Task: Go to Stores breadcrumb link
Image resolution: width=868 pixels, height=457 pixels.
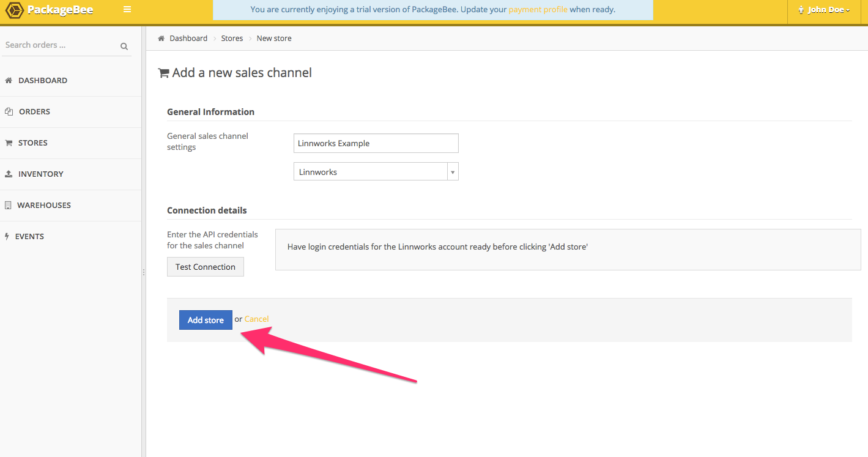Action: click(232, 38)
